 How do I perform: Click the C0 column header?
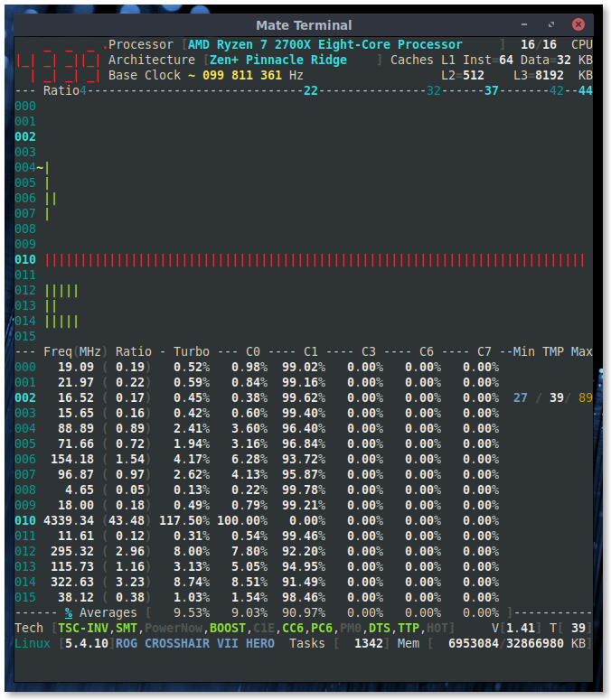253,351
